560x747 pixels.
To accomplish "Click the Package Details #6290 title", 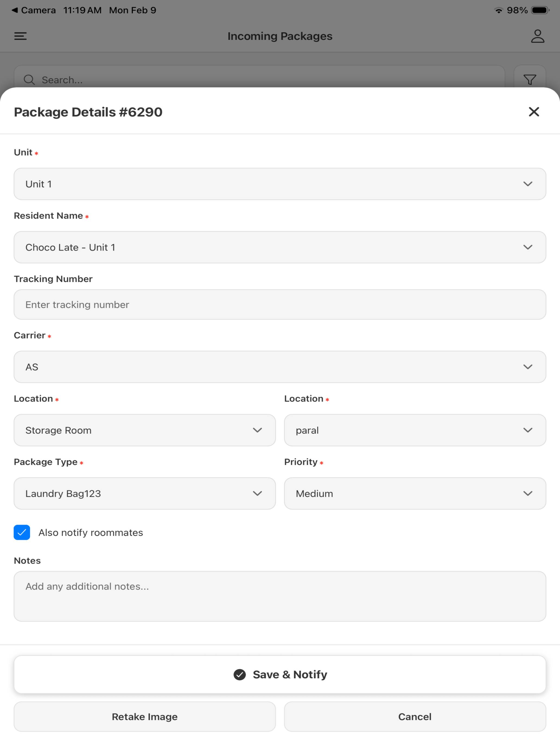I will pyautogui.click(x=88, y=112).
